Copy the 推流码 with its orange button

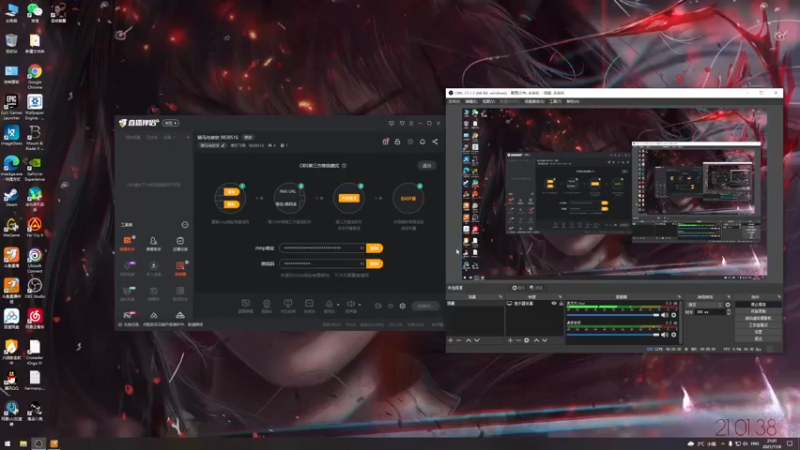click(x=374, y=264)
